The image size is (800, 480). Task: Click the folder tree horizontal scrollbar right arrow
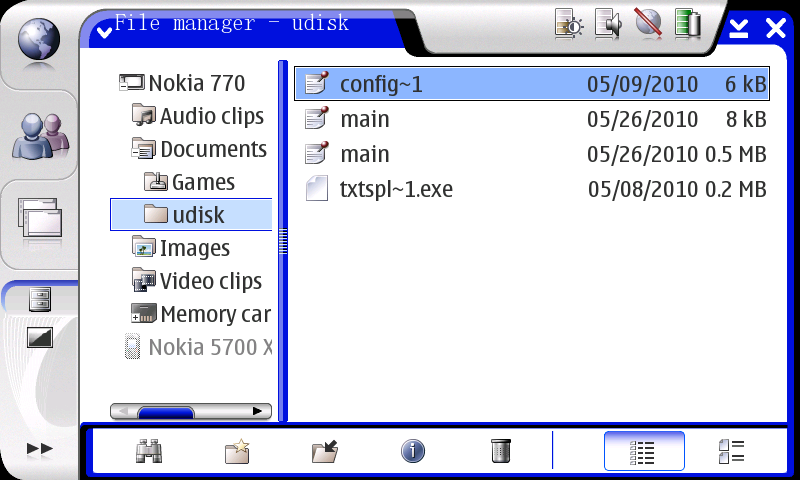(x=258, y=411)
